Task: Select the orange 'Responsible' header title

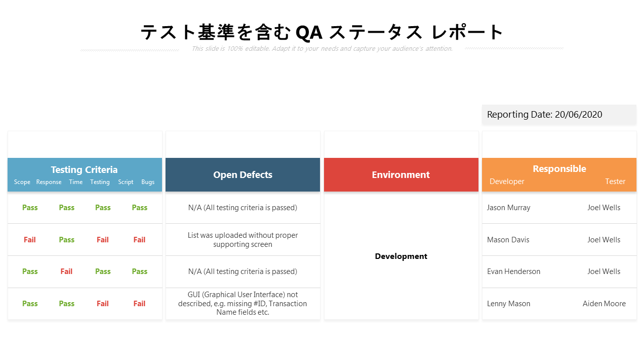Action: pos(559,168)
